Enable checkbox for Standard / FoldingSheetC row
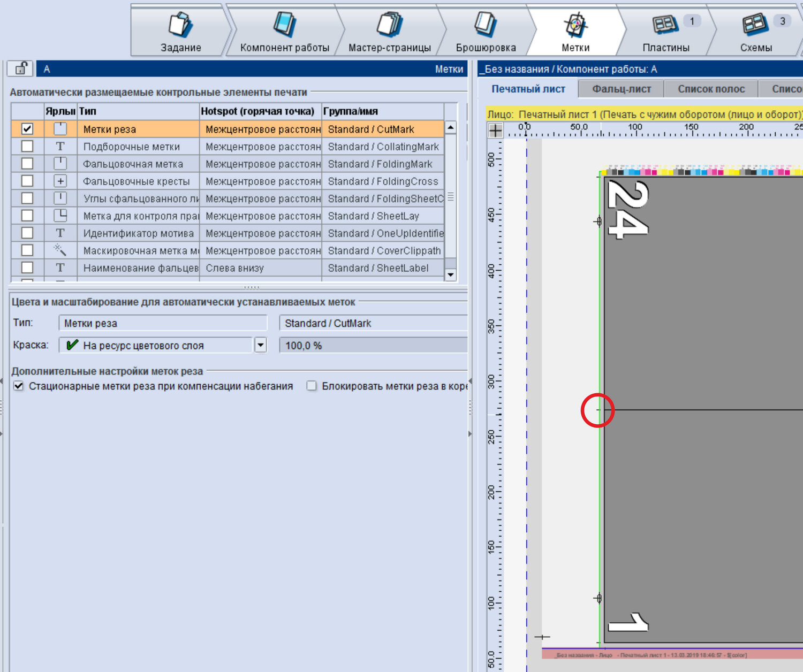 point(27,198)
